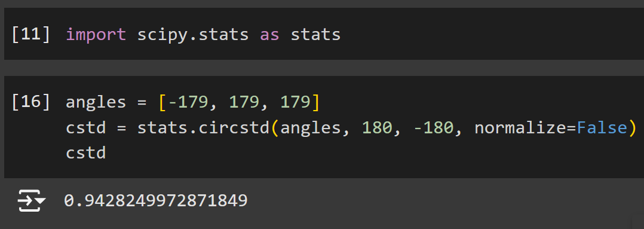Viewport: 644px width, 229px height.
Task: Click scipy.stats in the import line
Action: [x=193, y=35]
